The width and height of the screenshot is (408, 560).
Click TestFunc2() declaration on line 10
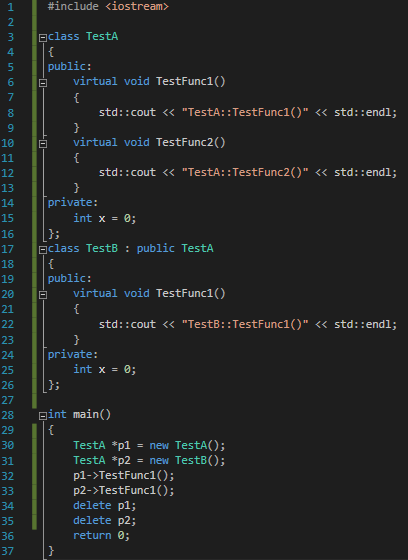point(191,142)
